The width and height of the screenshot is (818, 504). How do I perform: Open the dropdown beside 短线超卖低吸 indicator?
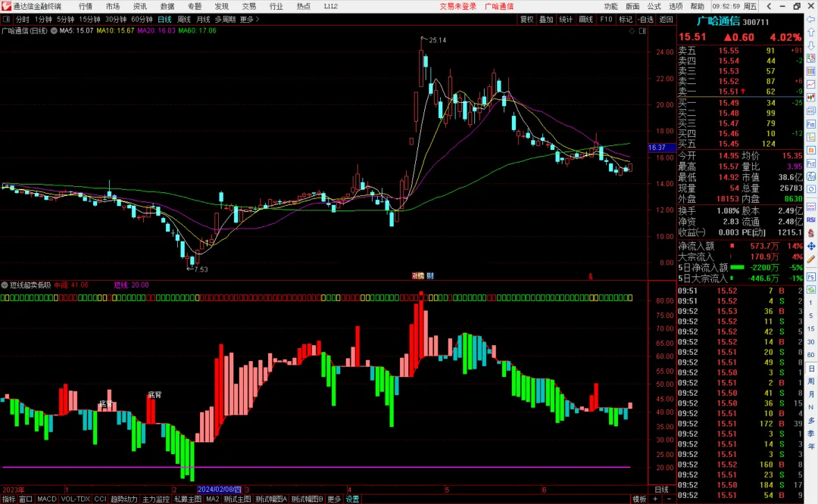click(5, 285)
